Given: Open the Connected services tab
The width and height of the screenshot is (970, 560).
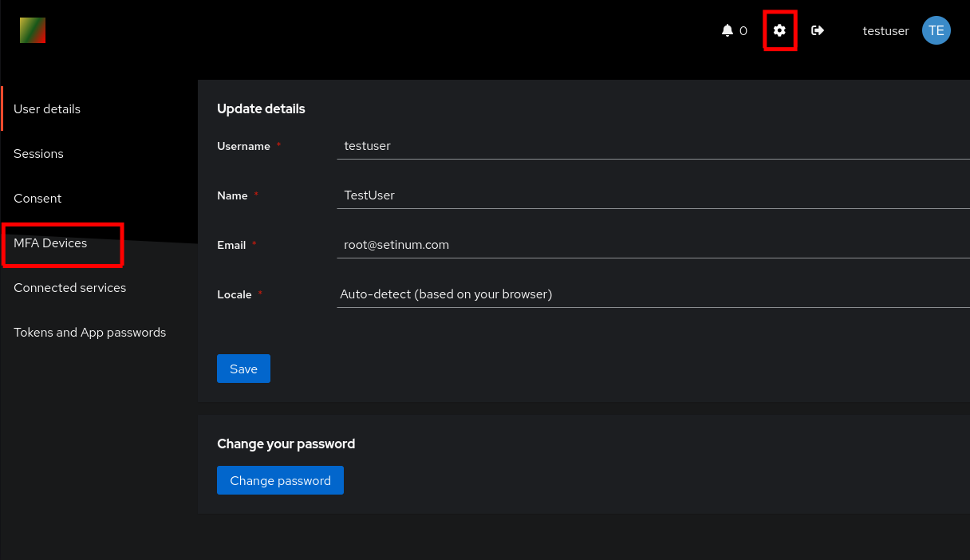Looking at the screenshot, I should pyautogui.click(x=69, y=288).
